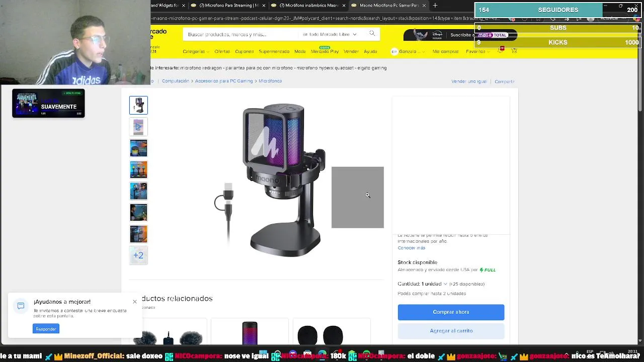Open the notifications bell icon

tap(502, 50)
